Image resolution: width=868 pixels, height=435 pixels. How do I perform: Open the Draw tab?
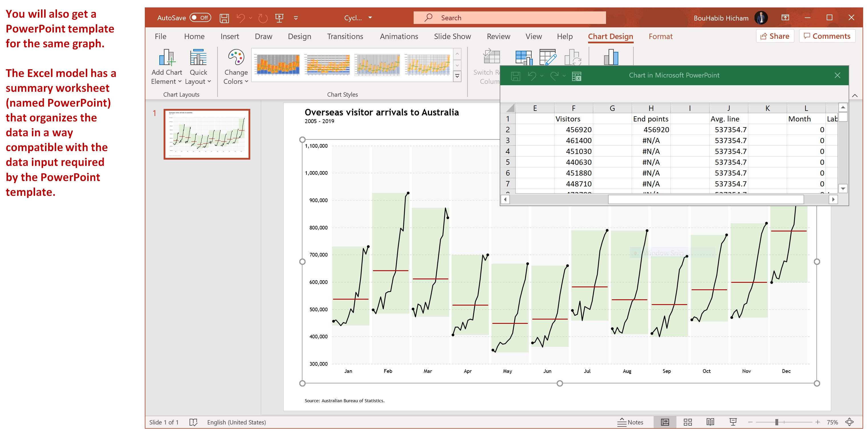[x=263, y=36]
